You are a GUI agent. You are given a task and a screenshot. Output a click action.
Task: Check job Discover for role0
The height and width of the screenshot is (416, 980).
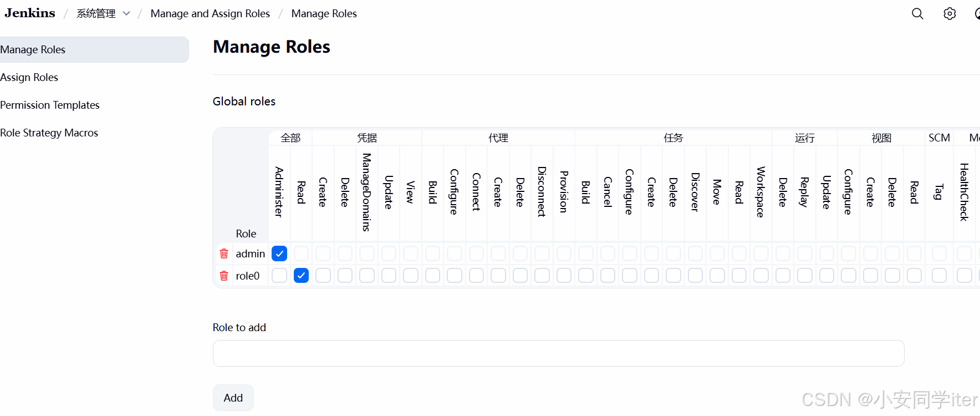point(695,276)
